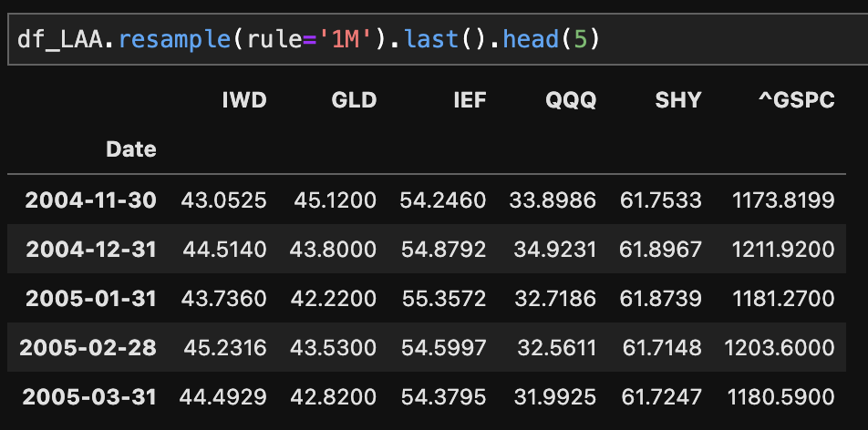Click the GLD value 42.8200

coord(334,397)
